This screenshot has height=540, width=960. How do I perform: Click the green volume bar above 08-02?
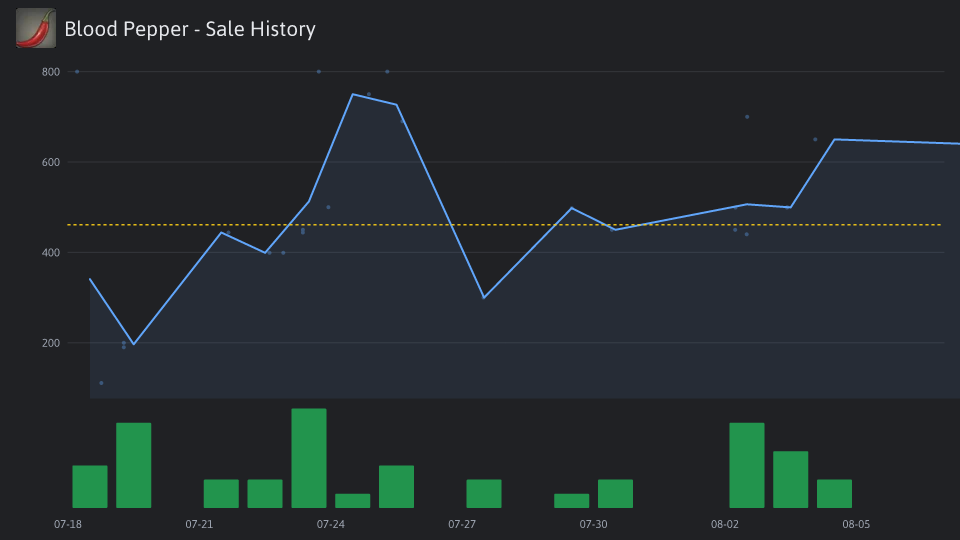point(747,465)
